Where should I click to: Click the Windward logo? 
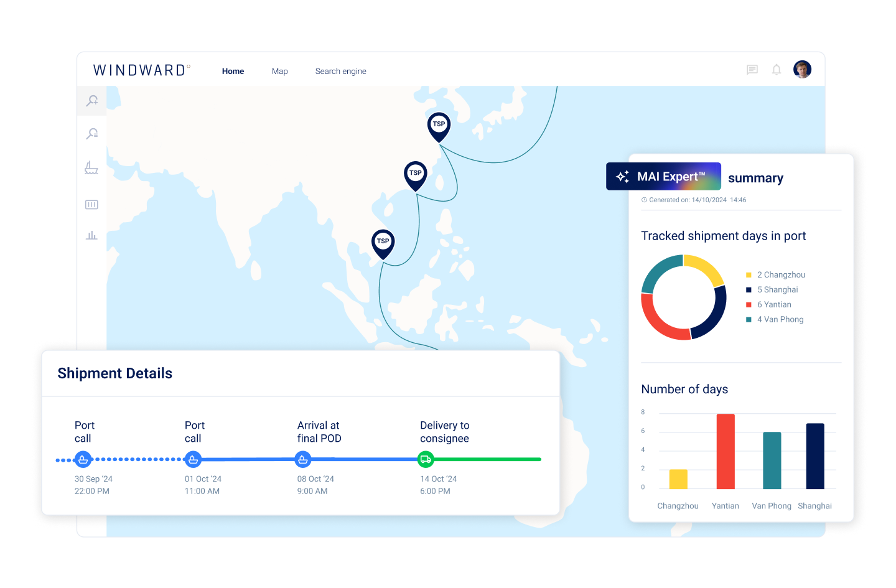(x=142, y=70)
